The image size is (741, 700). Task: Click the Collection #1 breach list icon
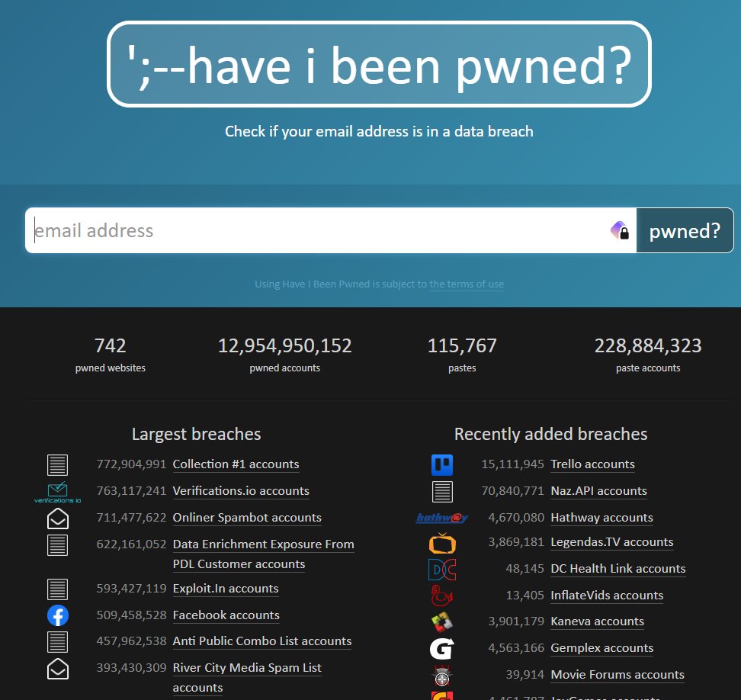(x=58, y=464)
